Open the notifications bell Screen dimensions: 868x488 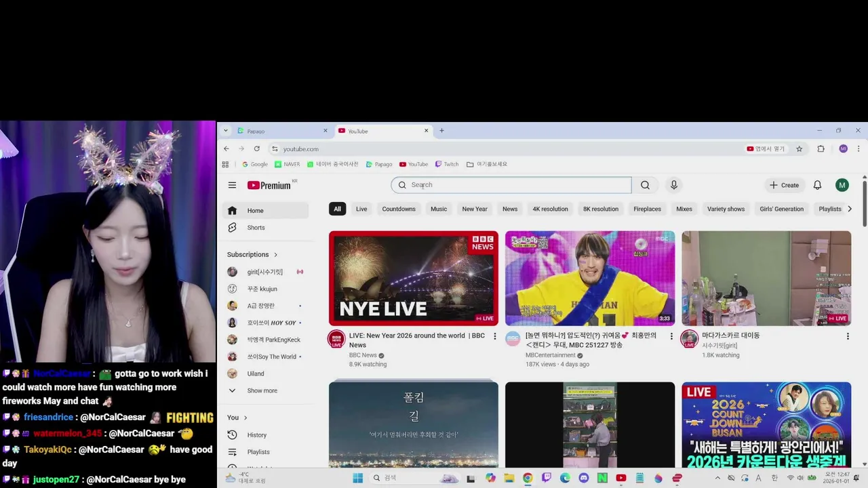pyautogui.click(x=817, y=185)
